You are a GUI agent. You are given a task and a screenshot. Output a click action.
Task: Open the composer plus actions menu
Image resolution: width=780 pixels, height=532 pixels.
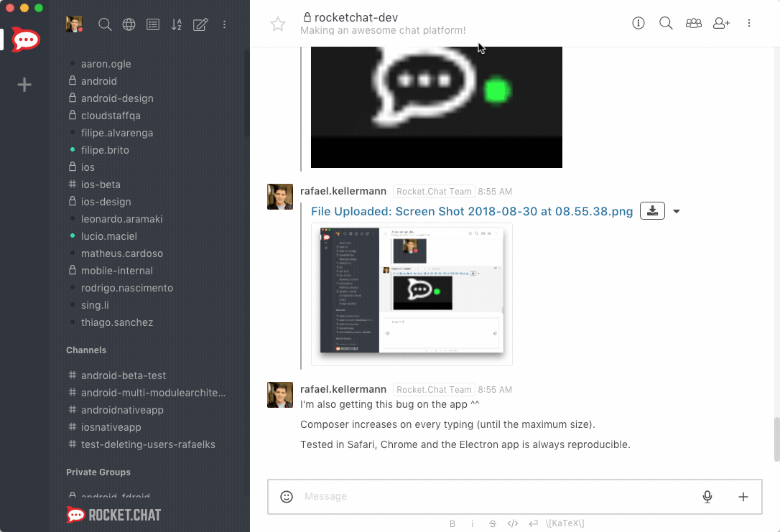(743, 496)
